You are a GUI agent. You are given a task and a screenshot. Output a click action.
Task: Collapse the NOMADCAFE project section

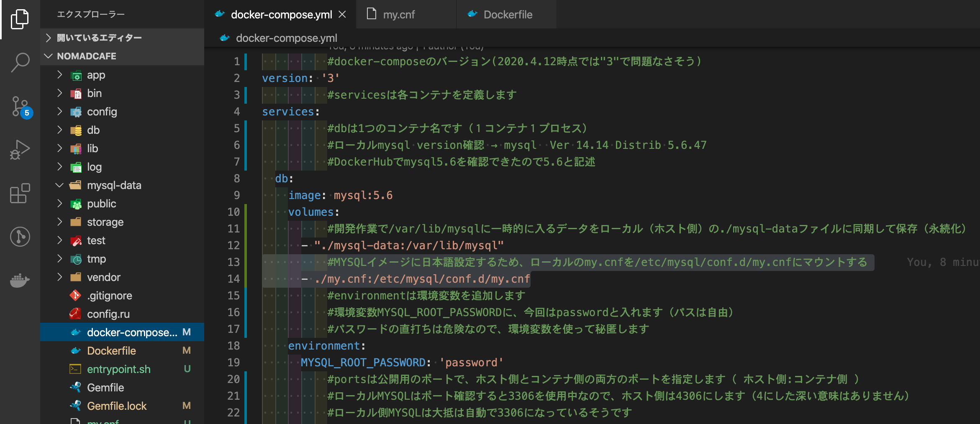pyautogui.click(x=122, y=56)
